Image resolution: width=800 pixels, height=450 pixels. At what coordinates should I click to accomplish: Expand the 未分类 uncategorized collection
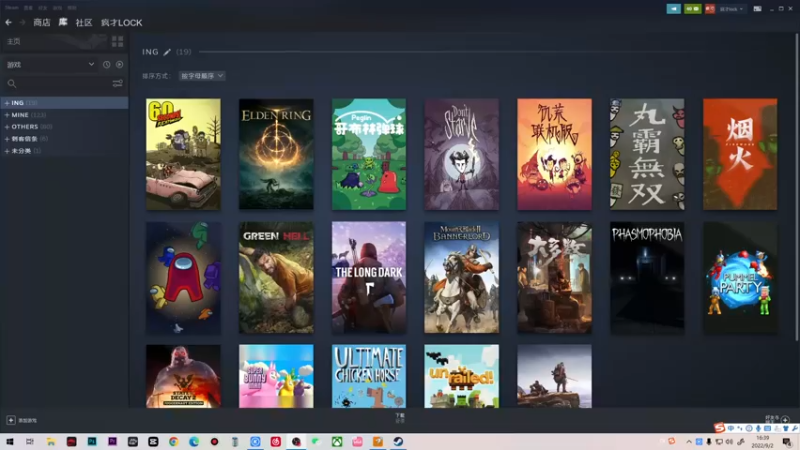pyautogui.click(x=7, y=151)
